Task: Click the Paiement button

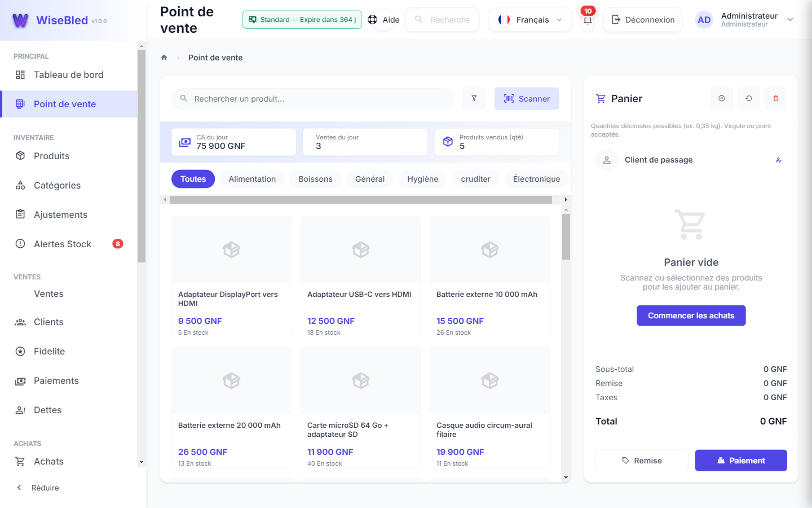Action: coord(741,461)
